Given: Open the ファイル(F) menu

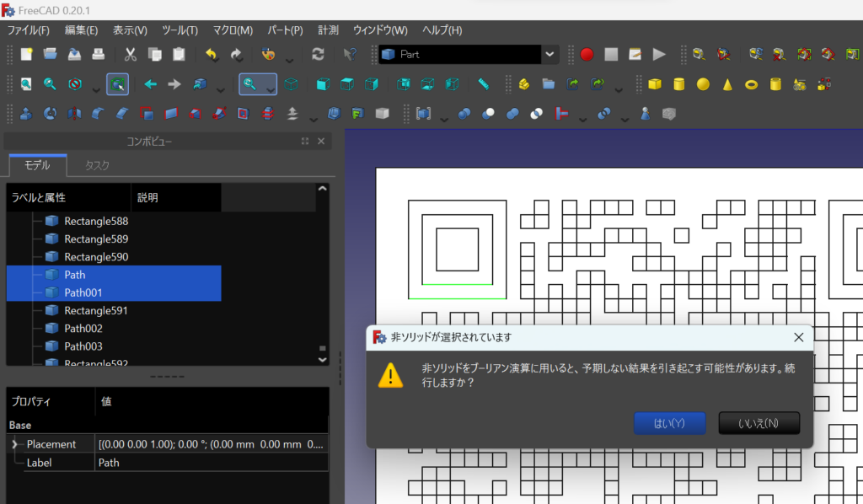Looking at the screenshot, I should [28, 30].
